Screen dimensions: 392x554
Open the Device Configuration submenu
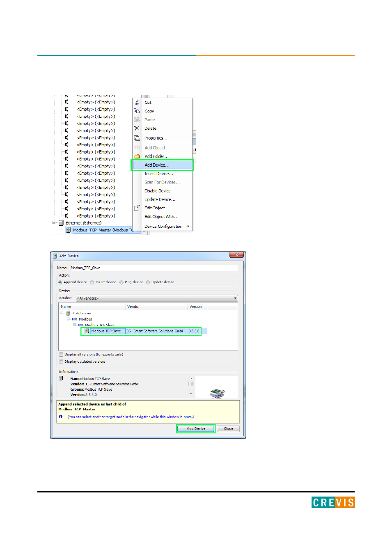(162, 227)
